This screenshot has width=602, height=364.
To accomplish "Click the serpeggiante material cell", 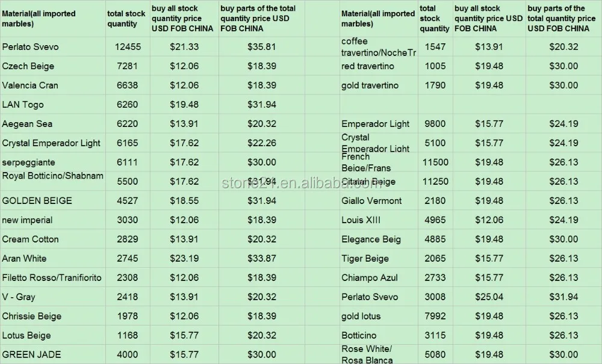I will (28, 162).
